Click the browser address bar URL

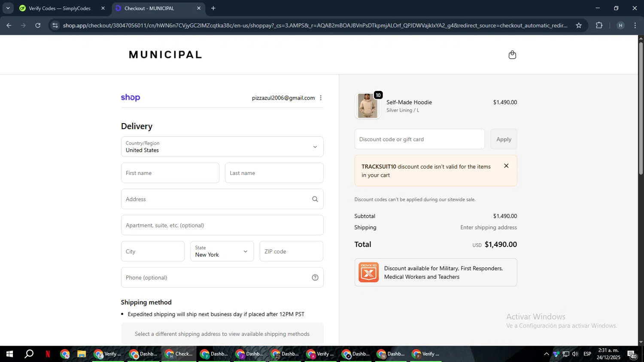tap(315, 25)
